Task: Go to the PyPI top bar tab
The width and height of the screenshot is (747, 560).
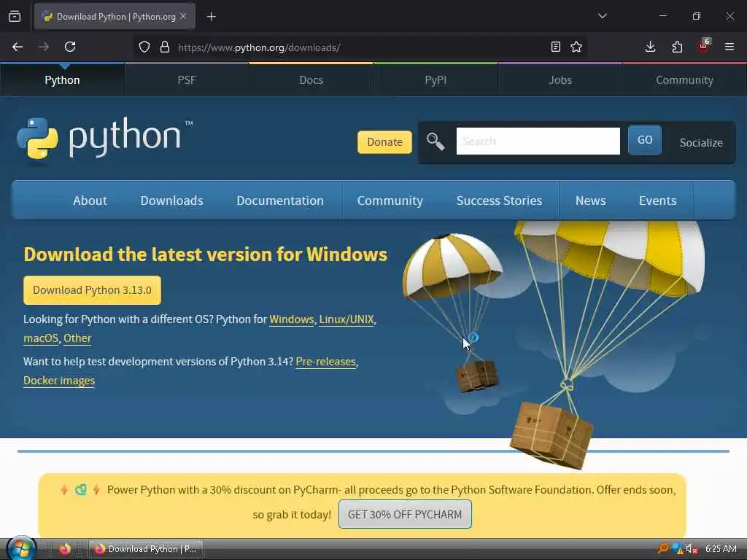Action: coord(436,80)
